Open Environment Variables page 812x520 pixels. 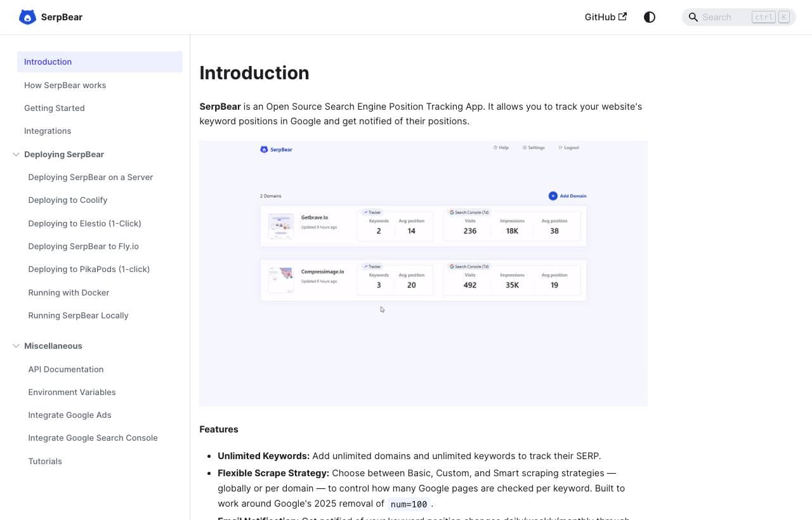click(72, 392)
